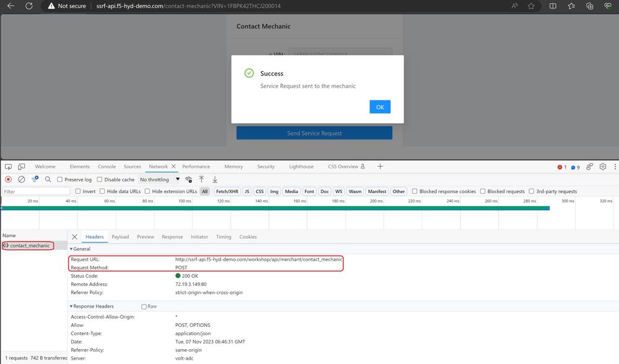Click the import HAR upload arrow
619x364 pixels.
click(201, 180)
